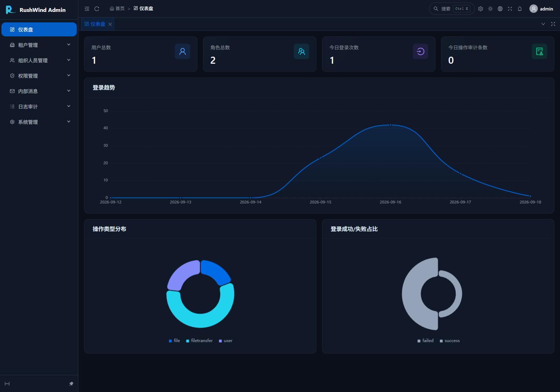
Task: Expand 租户管理 menu
Action: pos(39,45)
